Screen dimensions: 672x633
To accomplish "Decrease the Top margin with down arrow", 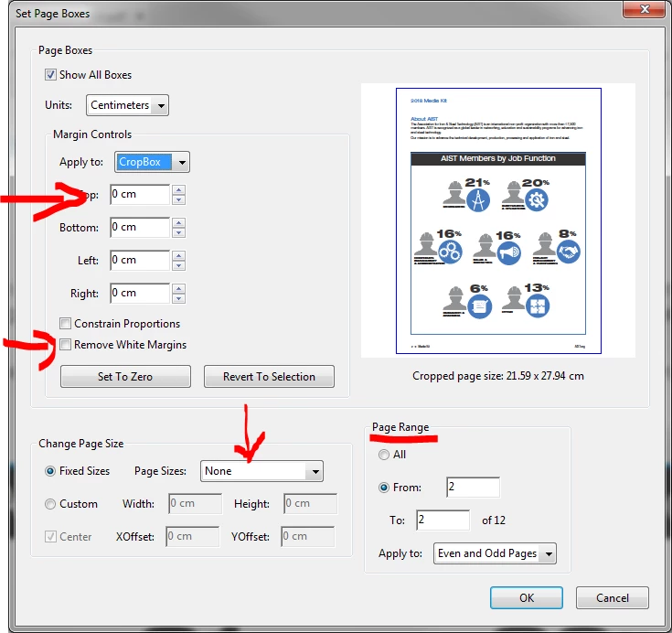I will 178,199.
